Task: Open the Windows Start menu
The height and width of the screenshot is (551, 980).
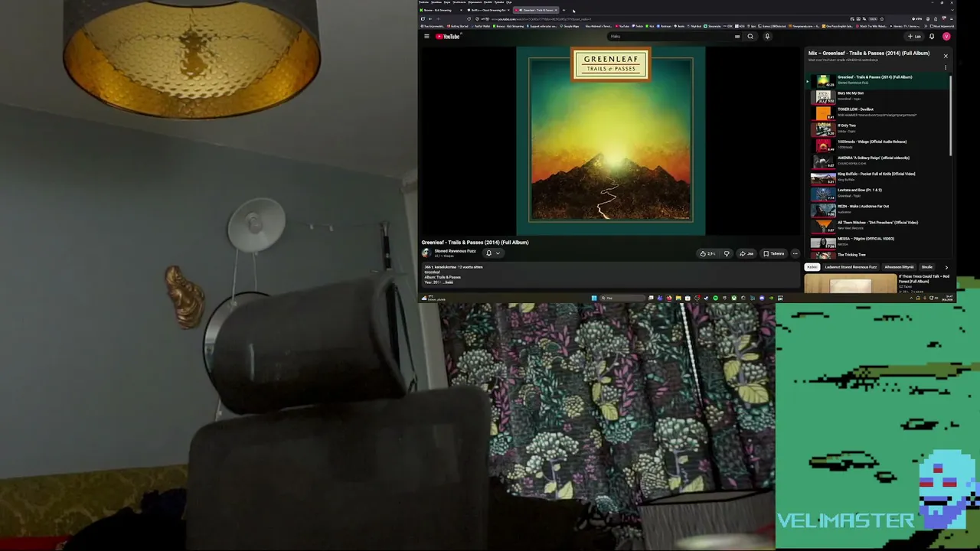Action: (x=593, y=298)
